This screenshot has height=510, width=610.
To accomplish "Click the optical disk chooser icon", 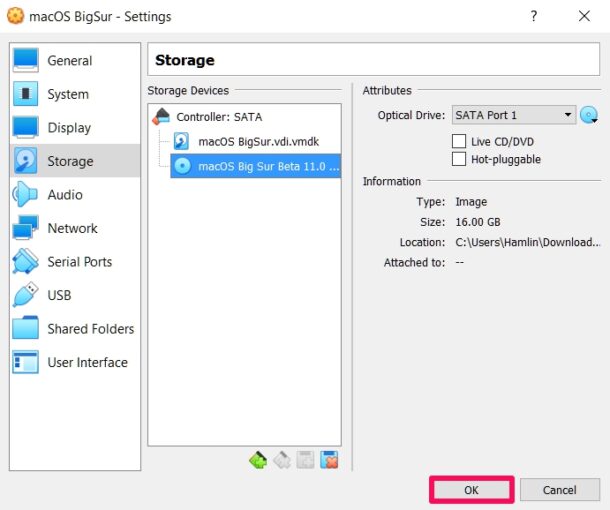I will pos(589,115).
